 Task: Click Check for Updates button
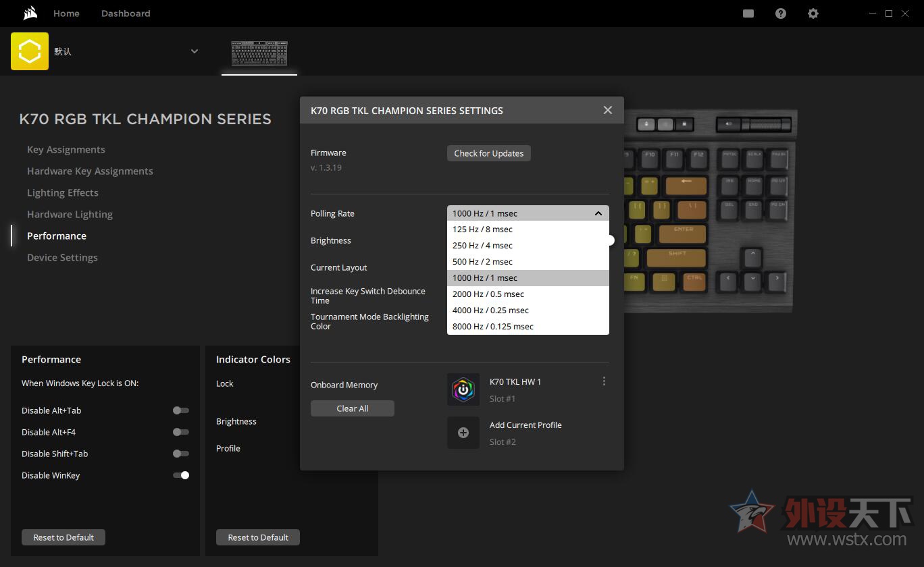coord(489,153)
